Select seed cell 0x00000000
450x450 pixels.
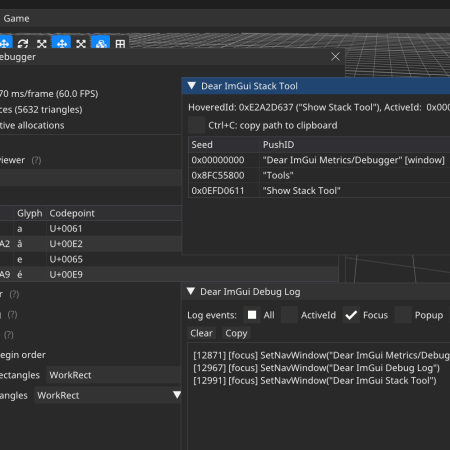[x=218, y=160]
